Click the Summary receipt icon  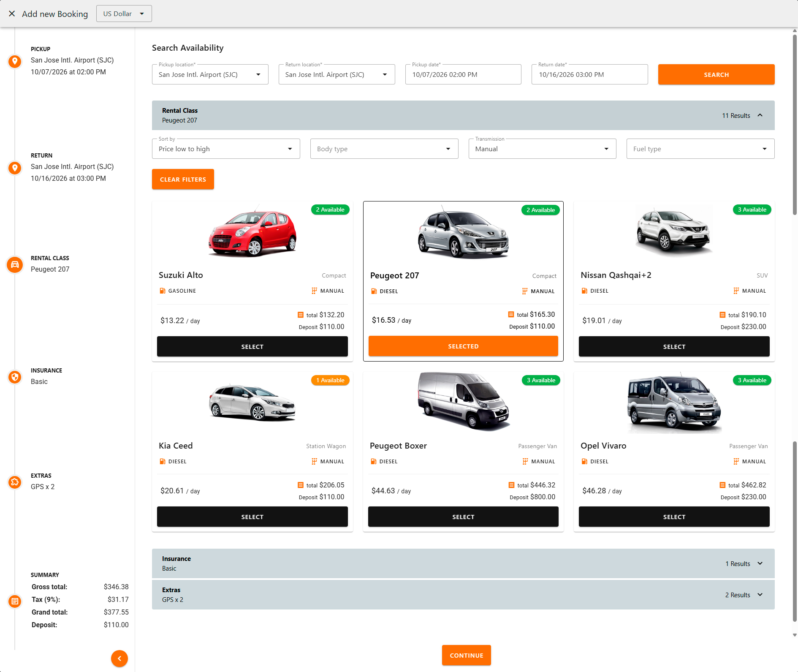[15, 601]
